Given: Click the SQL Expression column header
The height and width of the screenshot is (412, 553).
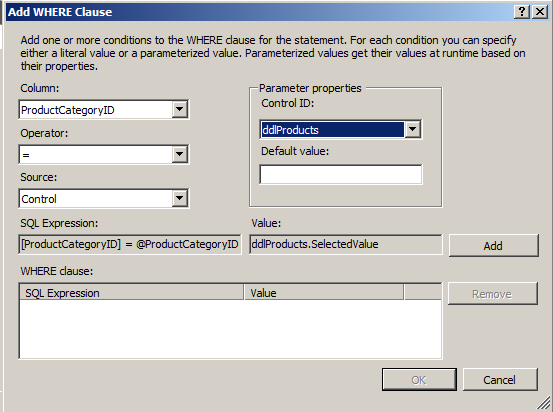Looking at the screenshot, I should (x=132, y=293).
